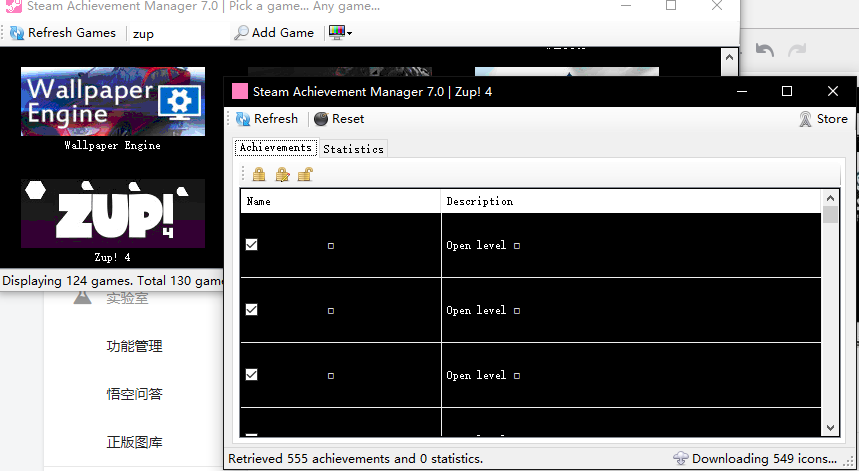Click achievement list scrollbar up arrow
The image size is (859, 471).
830,198
